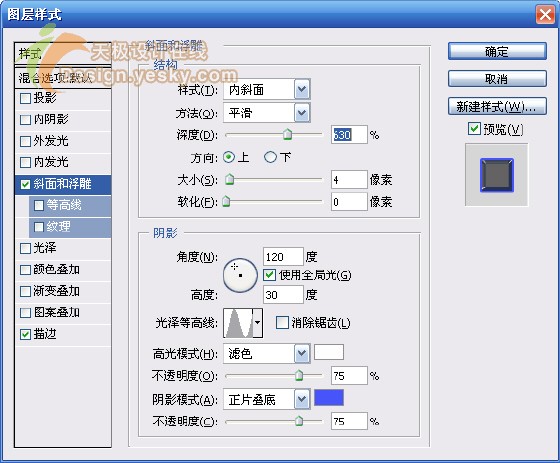Enable the 消除锯齿 anti-alias checkbox

coord(282,323)
